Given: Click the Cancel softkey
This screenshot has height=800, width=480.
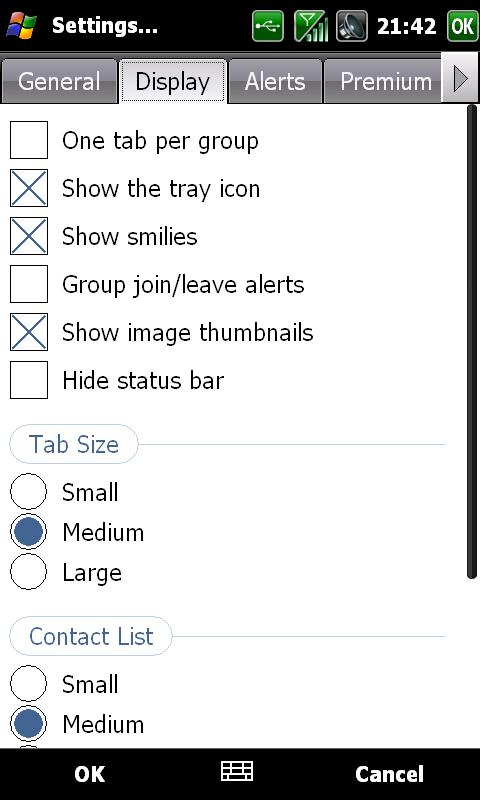Looking at the screenshot, I should [389, 774].
